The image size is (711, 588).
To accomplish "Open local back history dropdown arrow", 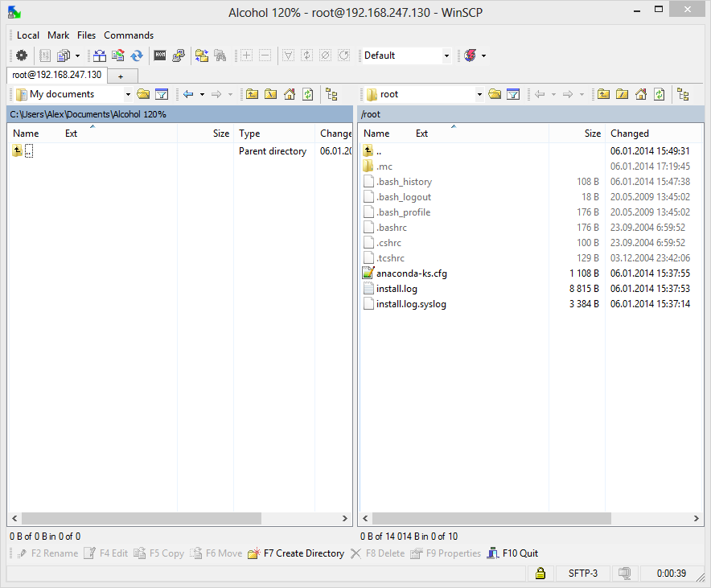I will [x=202, y=94].
